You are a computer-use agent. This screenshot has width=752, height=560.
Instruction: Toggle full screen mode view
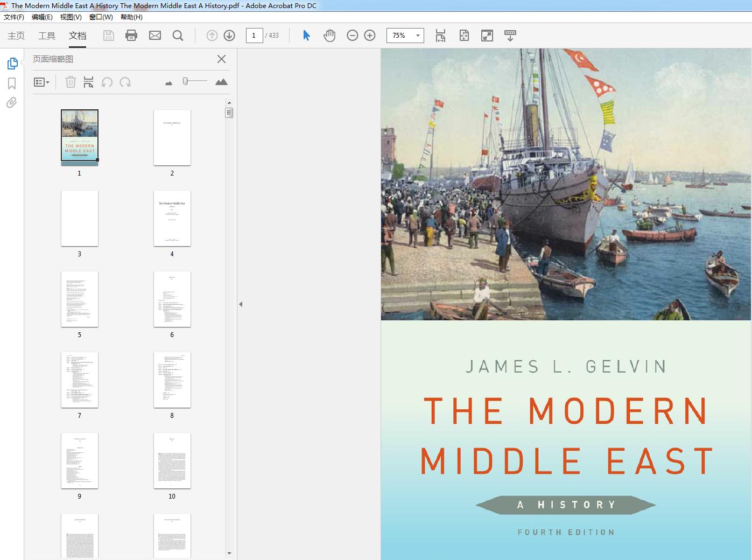coord(487,36)
